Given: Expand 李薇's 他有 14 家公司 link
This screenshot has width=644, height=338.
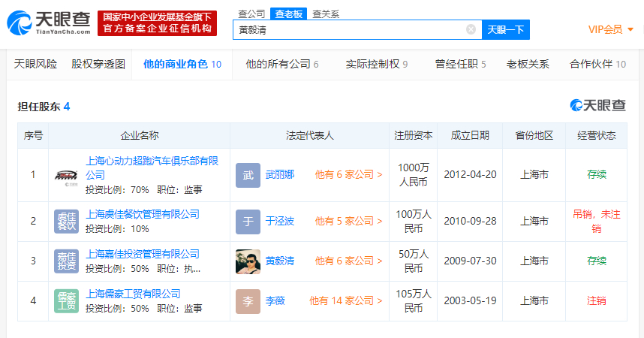Looking at the screenshot, I should point(345,301).
